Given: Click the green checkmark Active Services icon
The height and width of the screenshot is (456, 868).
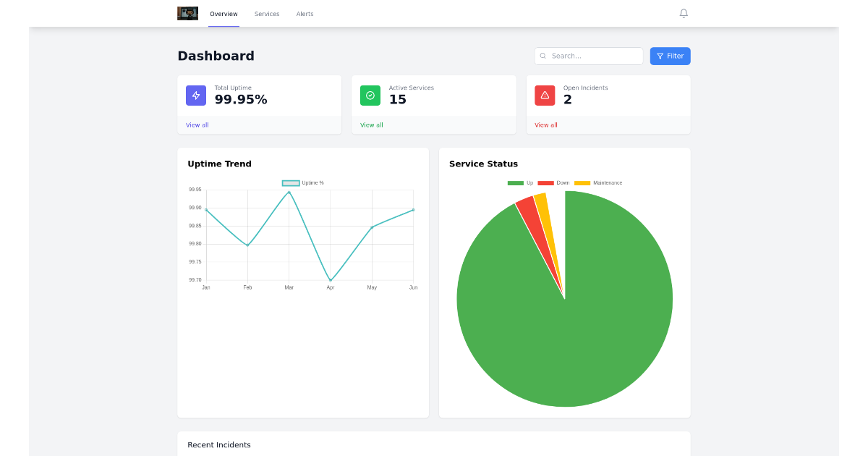Looking at the screenshot, I should [370, 95].
